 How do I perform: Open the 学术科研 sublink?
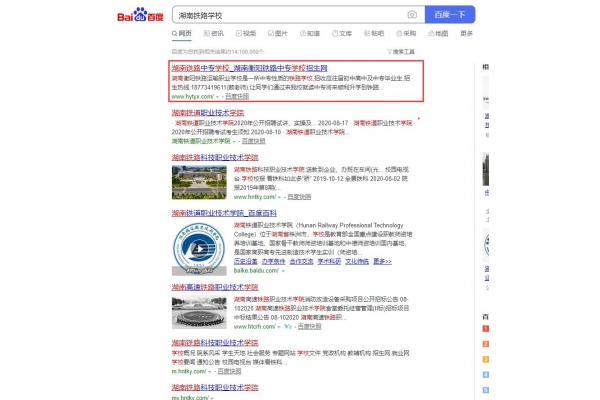point(329,261)
